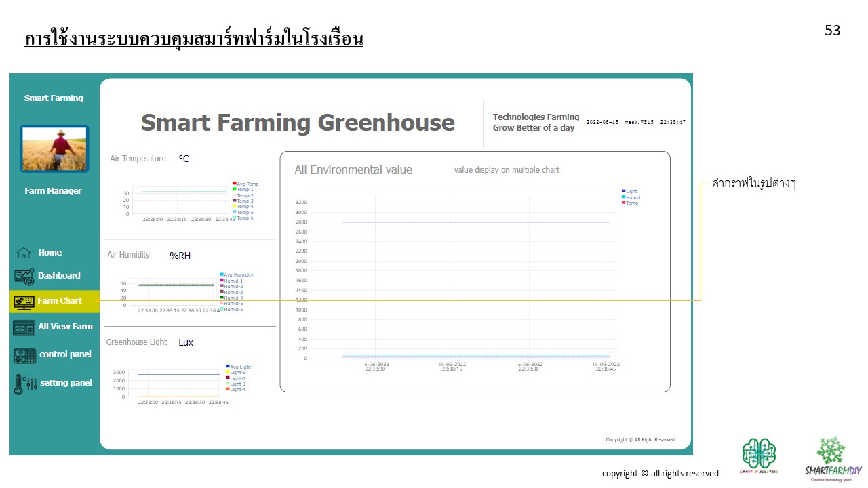Screen dimensions: 868x488
Task: Click the 3200 y-axis label
Action: (x=301, y=202)
